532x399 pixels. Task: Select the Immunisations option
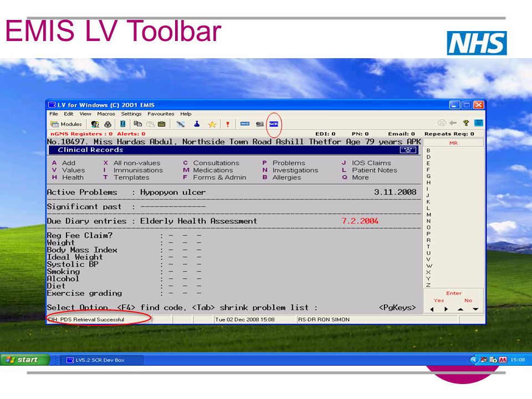(x=133, y=170)
